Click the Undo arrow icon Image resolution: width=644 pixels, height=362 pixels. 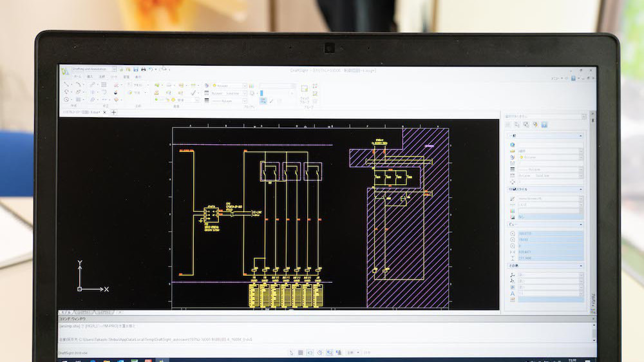click(151, 69)
